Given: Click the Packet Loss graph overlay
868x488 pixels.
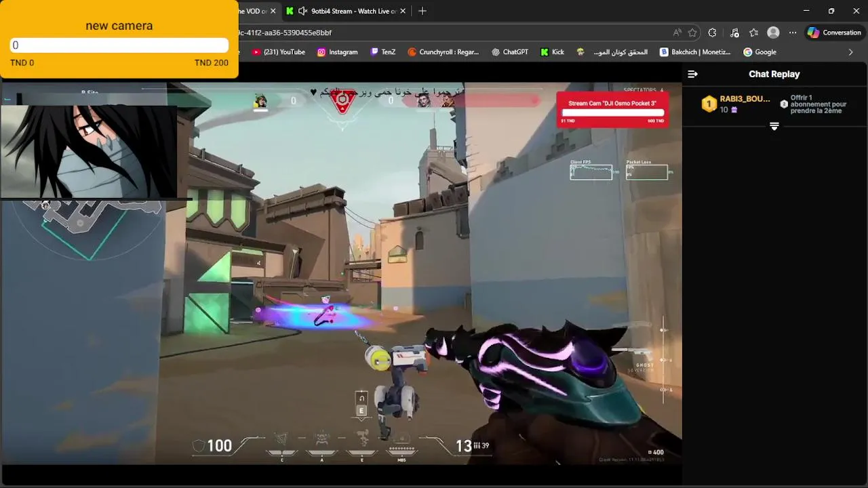Looking at the screenshot, I should pyautogui.click(x=647, y=172).
